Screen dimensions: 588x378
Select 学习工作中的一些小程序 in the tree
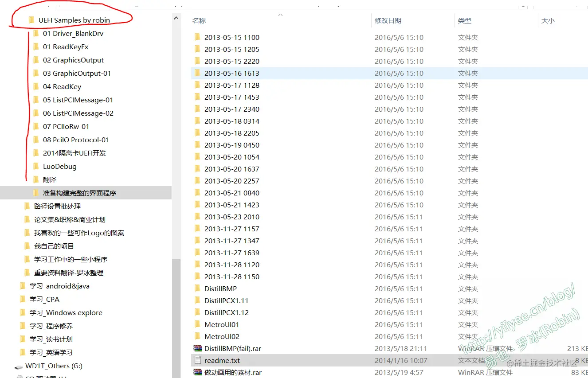71,260
